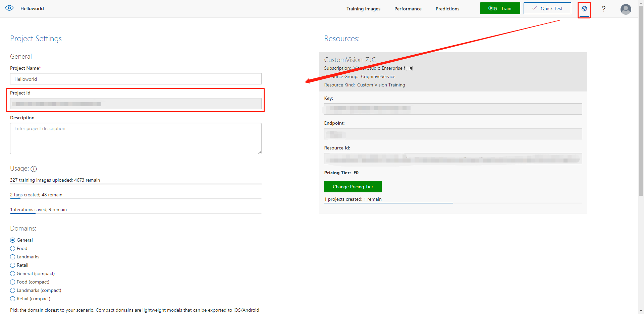Open the user account avatar
This screenshot has height=314, width=644.
(x=626, y=9)
